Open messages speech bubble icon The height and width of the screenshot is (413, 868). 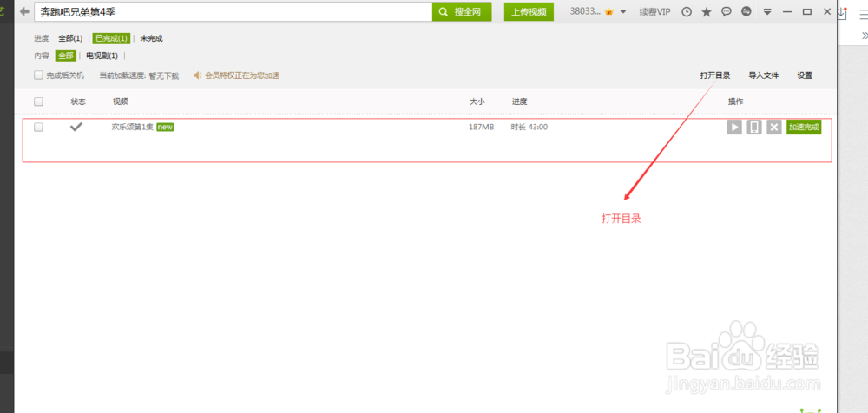coord(727,11)
